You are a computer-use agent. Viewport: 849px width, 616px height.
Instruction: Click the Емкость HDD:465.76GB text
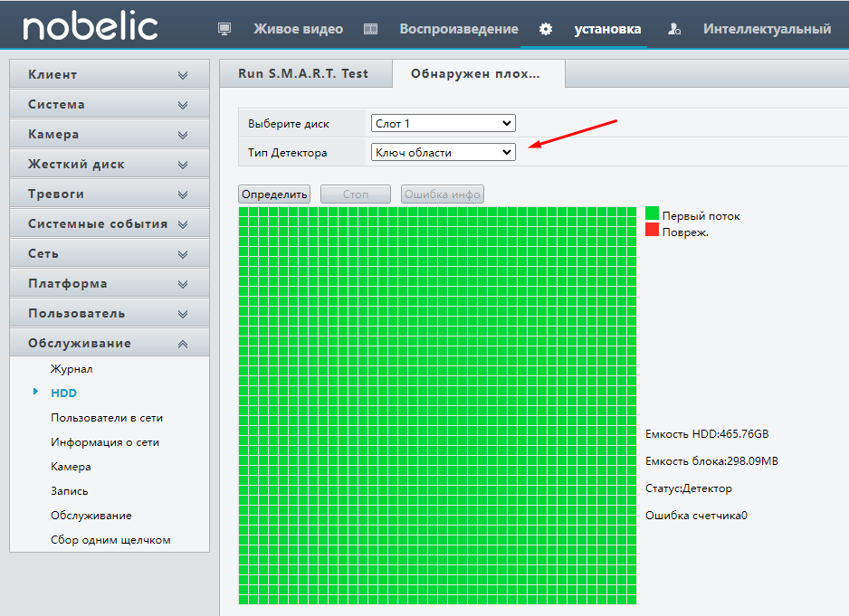707,434
